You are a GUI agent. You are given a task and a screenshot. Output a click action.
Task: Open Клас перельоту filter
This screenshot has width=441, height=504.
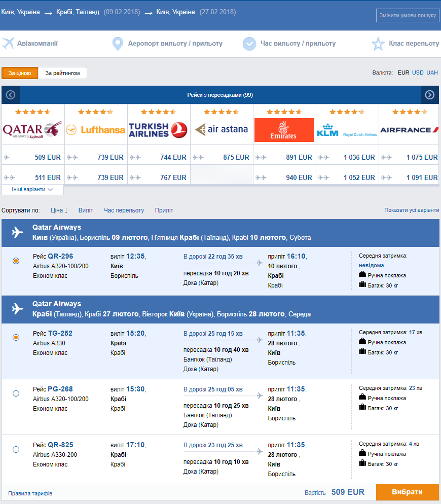(x=414, y=44)
